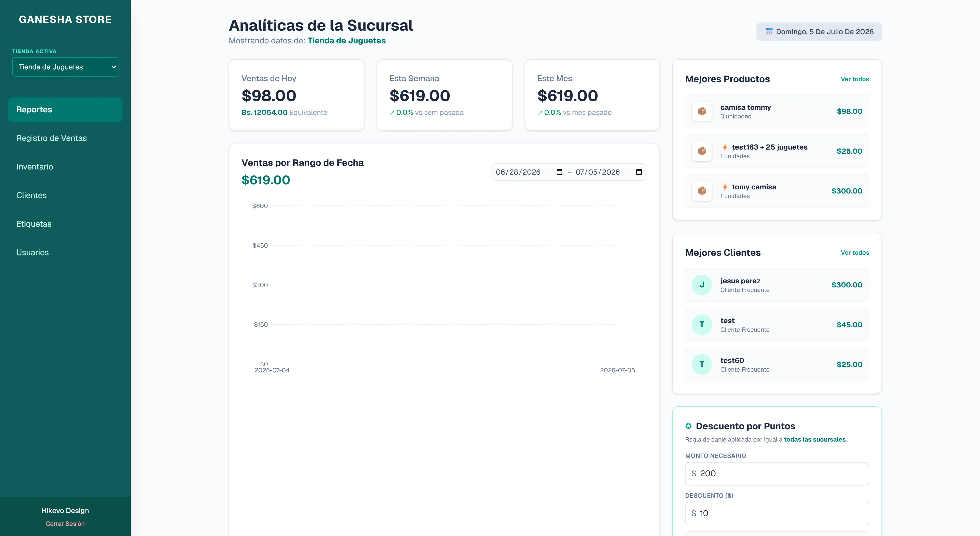Select camisa tommy product row
980x536 pixels.
(x=777, y=111)
